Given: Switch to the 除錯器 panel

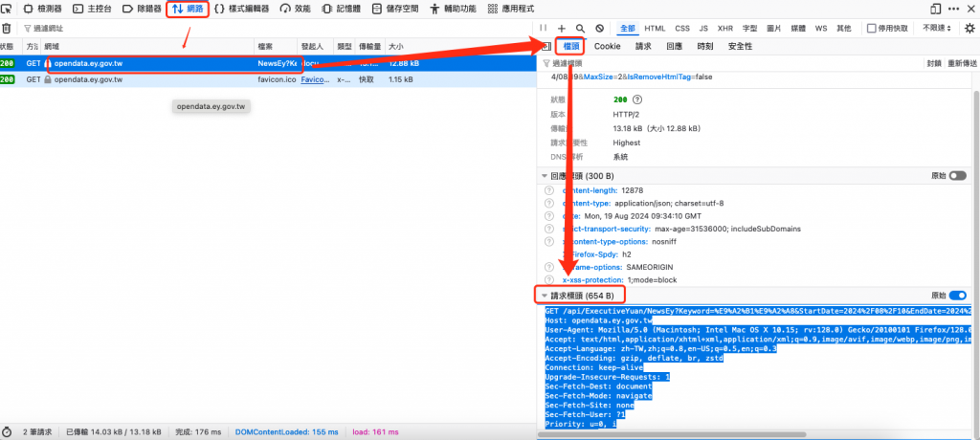Looking at the screenshot, I should [142, 9].
